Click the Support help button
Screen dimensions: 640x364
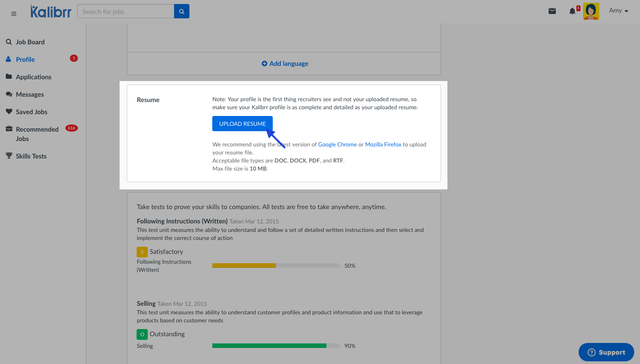(x=606, y=352)
